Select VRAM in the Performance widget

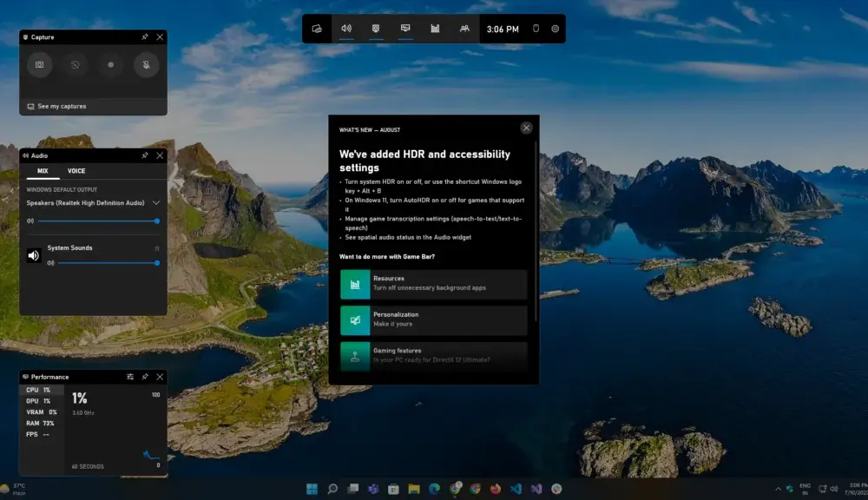[x=42, y=412]
